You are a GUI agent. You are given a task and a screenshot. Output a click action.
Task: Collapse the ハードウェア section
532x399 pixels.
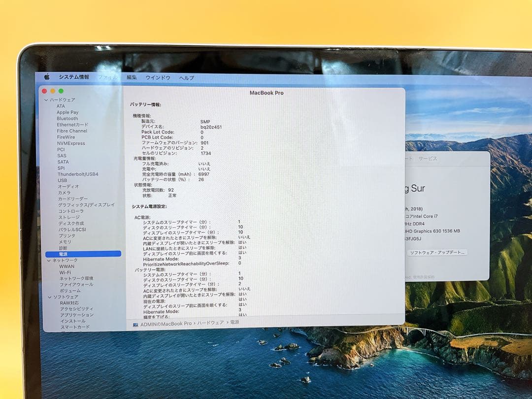click(x=46, y=100)
